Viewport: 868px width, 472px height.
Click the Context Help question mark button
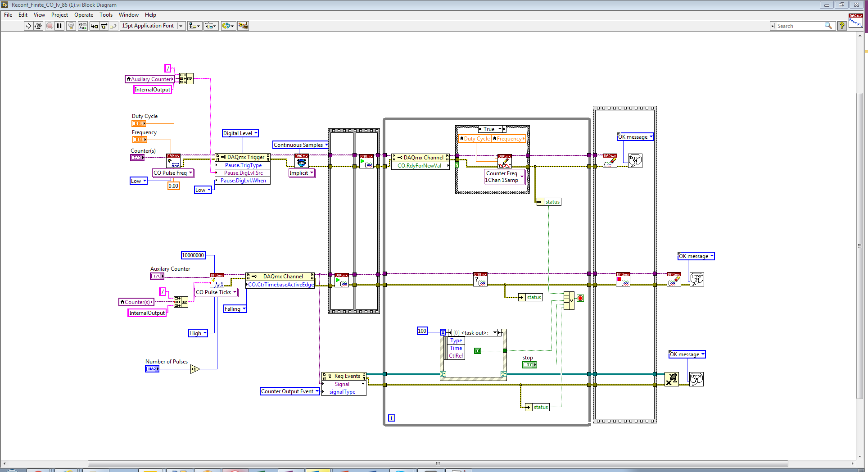(x=841, y=26)
